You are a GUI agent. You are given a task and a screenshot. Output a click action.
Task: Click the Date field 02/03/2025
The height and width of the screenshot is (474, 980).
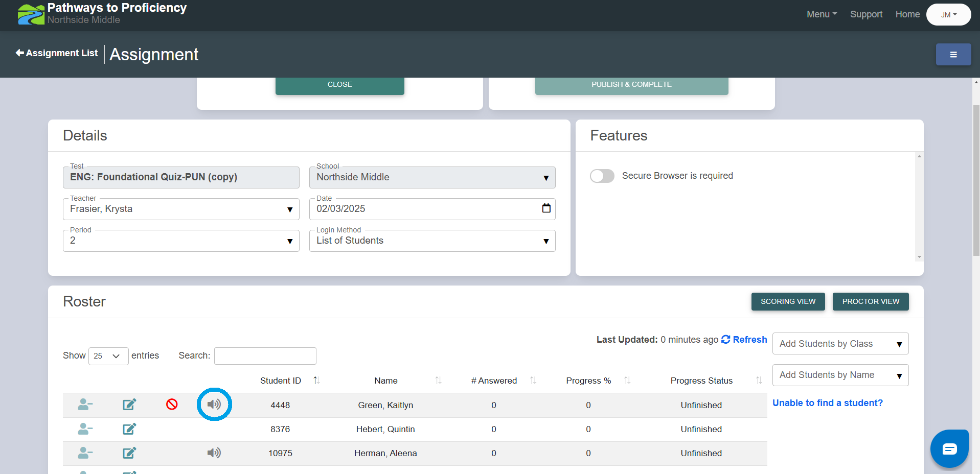(432, 209)
